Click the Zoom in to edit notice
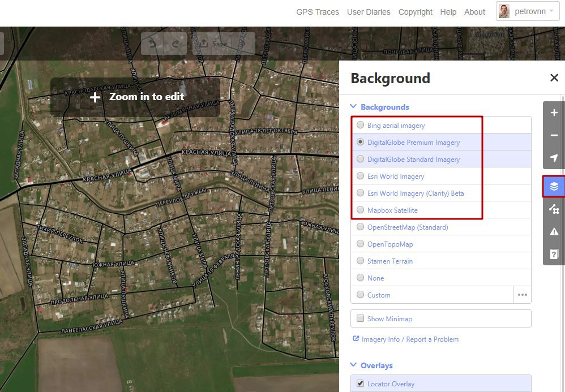This screenshot has width=565, height=392. 135,97
